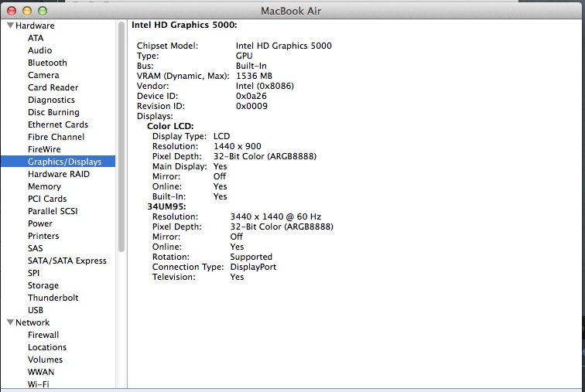585x392 pixels.
Task: Open the Storage entry
Action: click(x=43, y=285)
